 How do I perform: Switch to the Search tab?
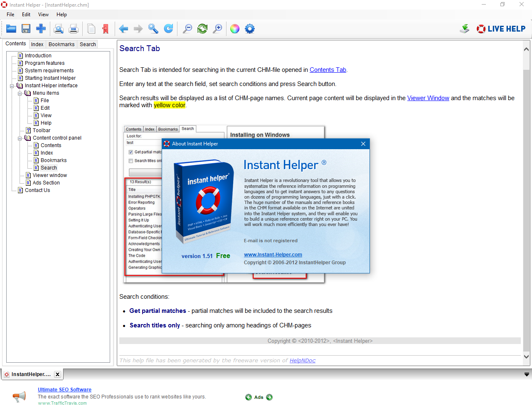coord(88,44)
